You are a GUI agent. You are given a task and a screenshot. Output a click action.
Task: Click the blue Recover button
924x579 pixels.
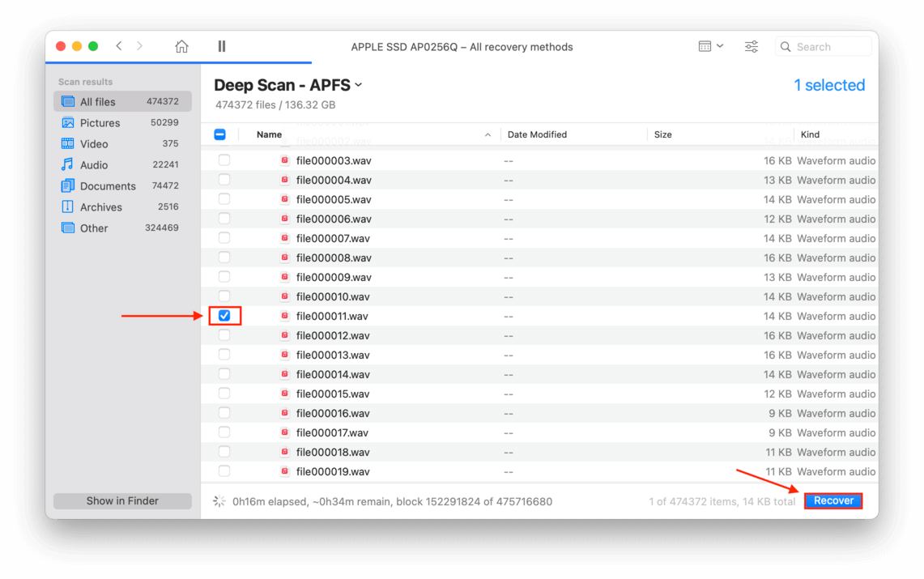click(x=833, y=500)
